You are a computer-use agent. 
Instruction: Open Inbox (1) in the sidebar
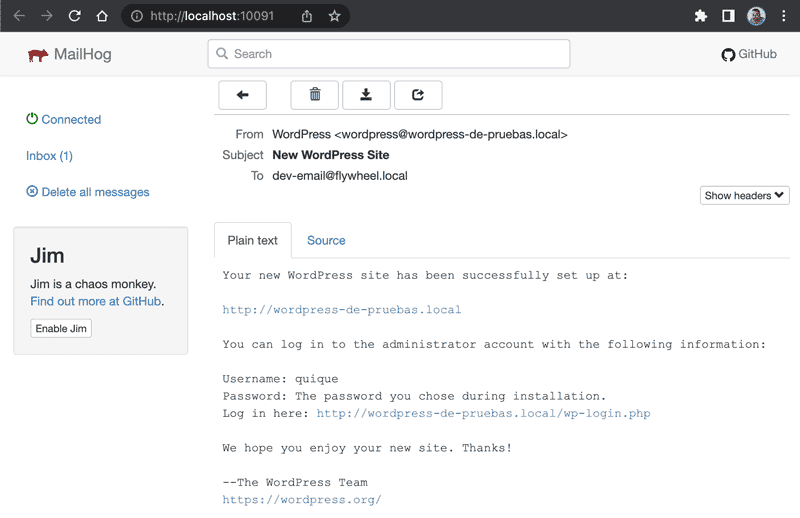click(x=49, y=156)
